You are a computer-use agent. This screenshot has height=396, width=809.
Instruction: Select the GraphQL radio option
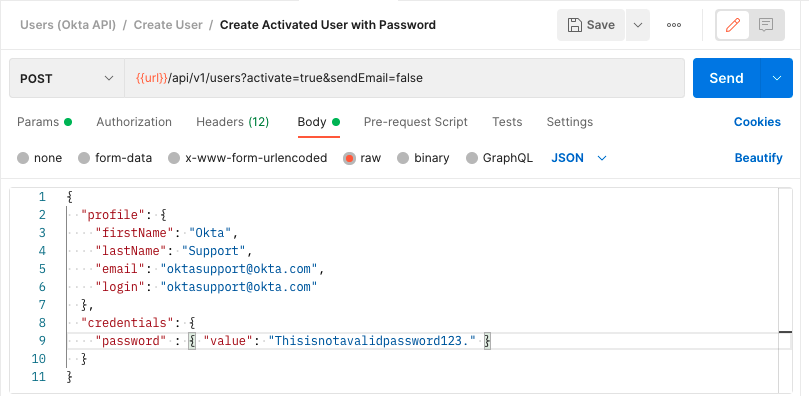coord(472,158)
